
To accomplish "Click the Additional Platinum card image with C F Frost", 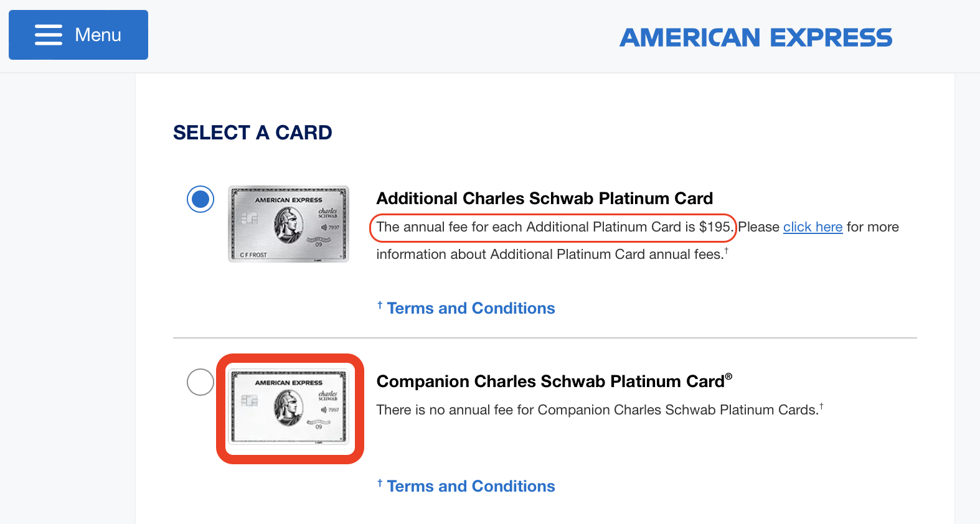I will [x=288, y=224].
